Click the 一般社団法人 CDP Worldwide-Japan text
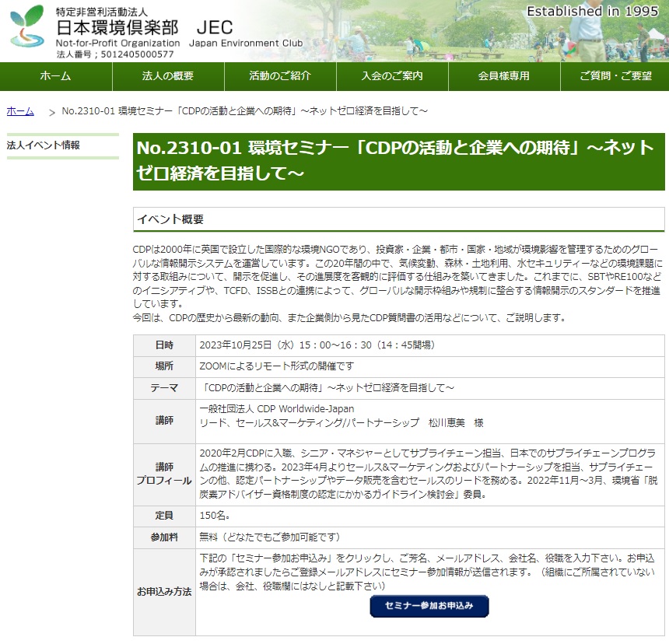Viewport: 669px width, 644px height. point(276,409)
